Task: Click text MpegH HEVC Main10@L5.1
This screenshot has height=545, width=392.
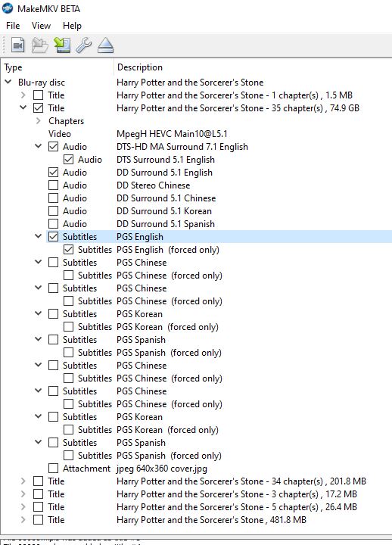Action: (172, 134)
